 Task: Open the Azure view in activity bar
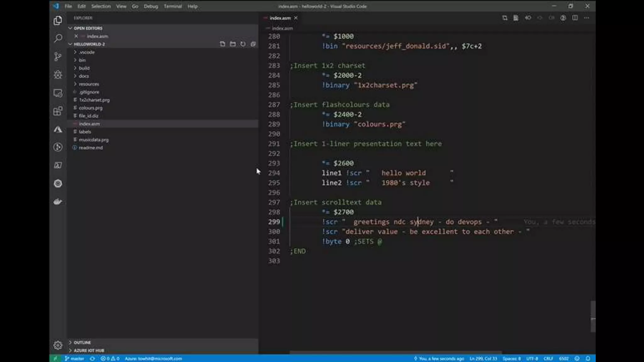[58, 129]
